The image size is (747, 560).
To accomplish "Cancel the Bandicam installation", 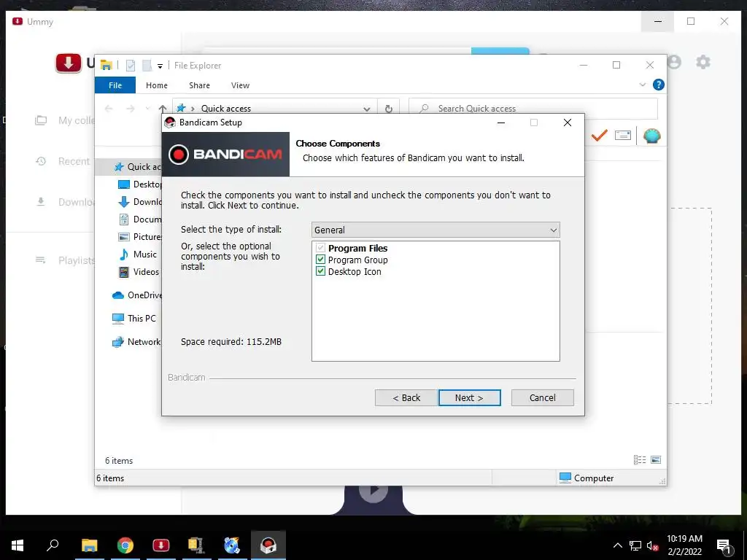I will (542, 397).
